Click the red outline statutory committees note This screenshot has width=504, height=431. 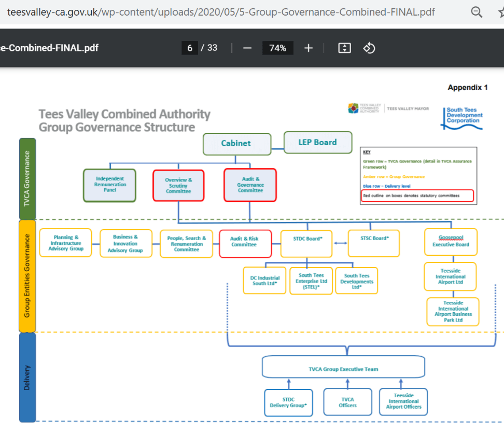(417, 196)
